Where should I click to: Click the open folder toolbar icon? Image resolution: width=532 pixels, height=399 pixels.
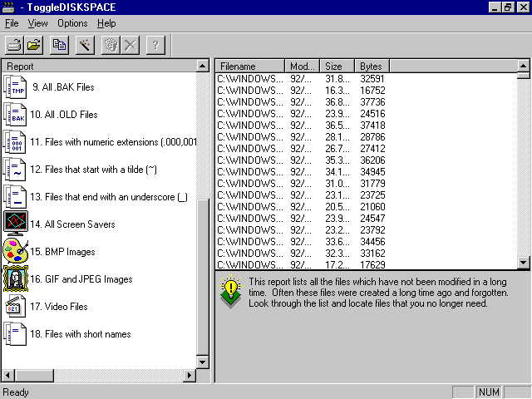34,45
